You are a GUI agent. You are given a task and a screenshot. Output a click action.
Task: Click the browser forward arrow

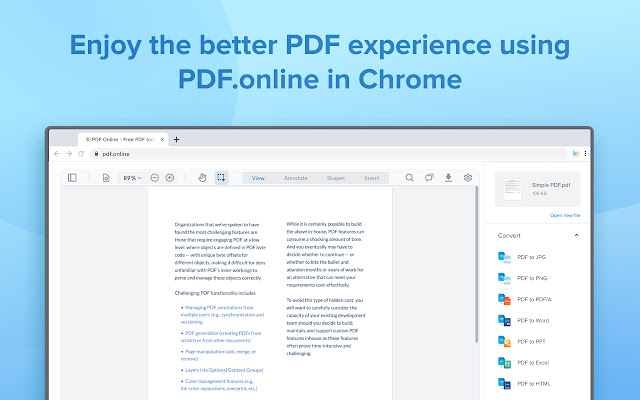[x=69, y=154]
